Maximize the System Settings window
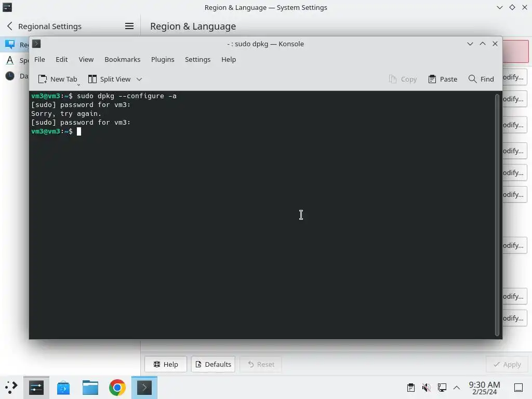Image resolution: width=532 pixels, height=399 pixels. click(512, 7)
